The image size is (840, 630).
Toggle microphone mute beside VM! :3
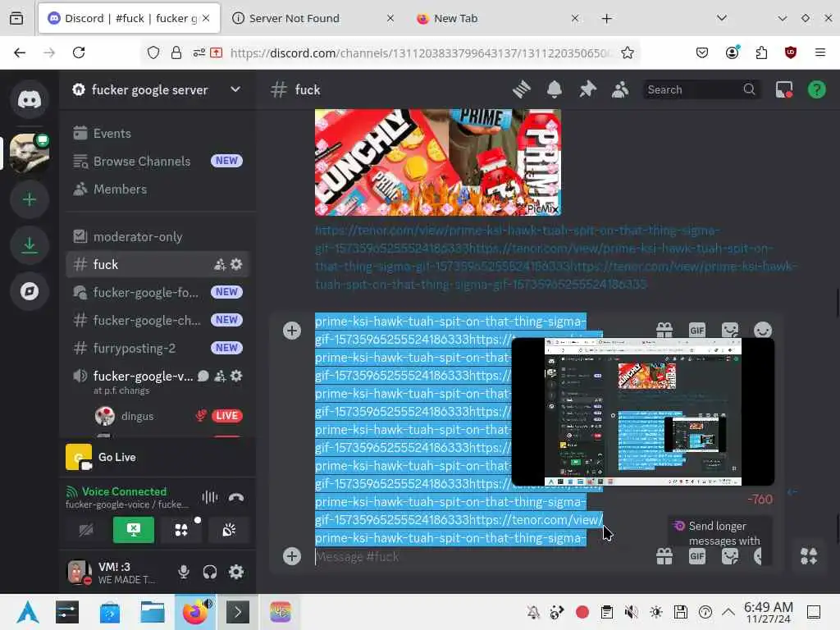183,572
